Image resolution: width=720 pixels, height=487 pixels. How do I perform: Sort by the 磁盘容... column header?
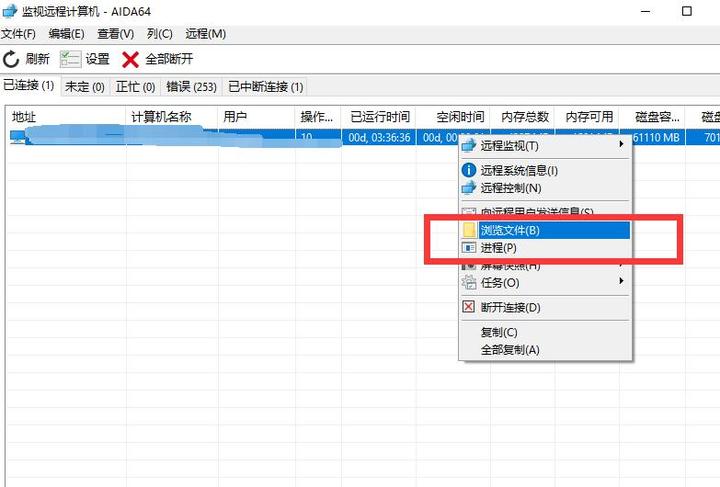tap(652, 117)
